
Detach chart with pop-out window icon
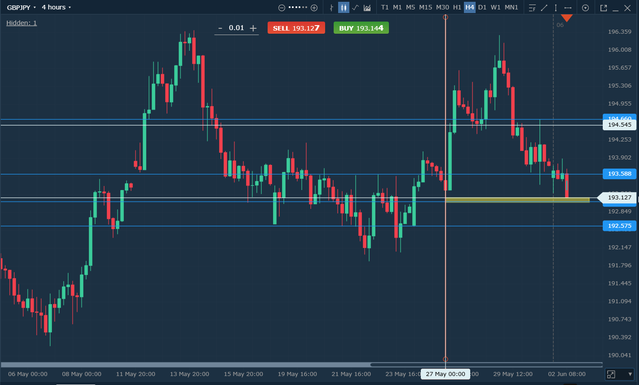(x=604, y=8)
